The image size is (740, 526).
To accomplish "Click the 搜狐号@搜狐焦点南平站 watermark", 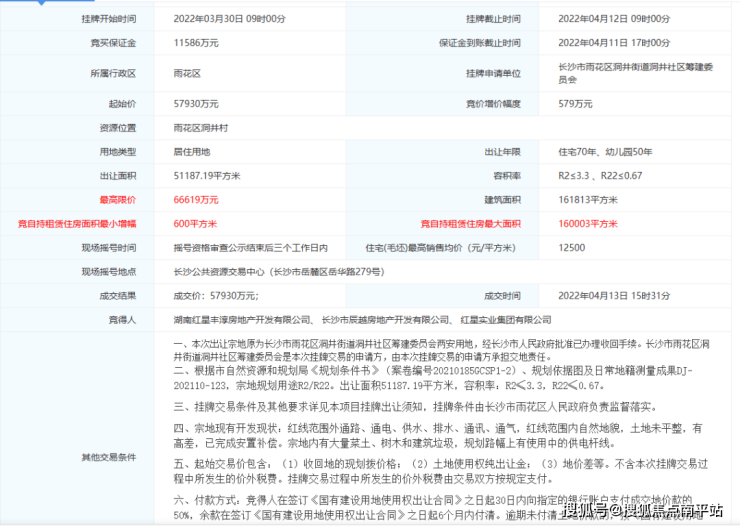I will tap(641, 511).
